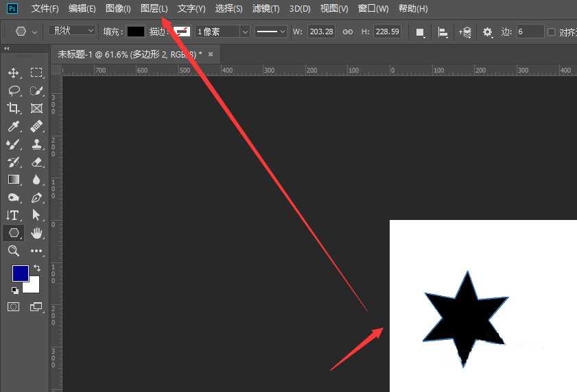577x392 pixels.
Task: Open the 视图(V) menu
Action: click(333, 8)
